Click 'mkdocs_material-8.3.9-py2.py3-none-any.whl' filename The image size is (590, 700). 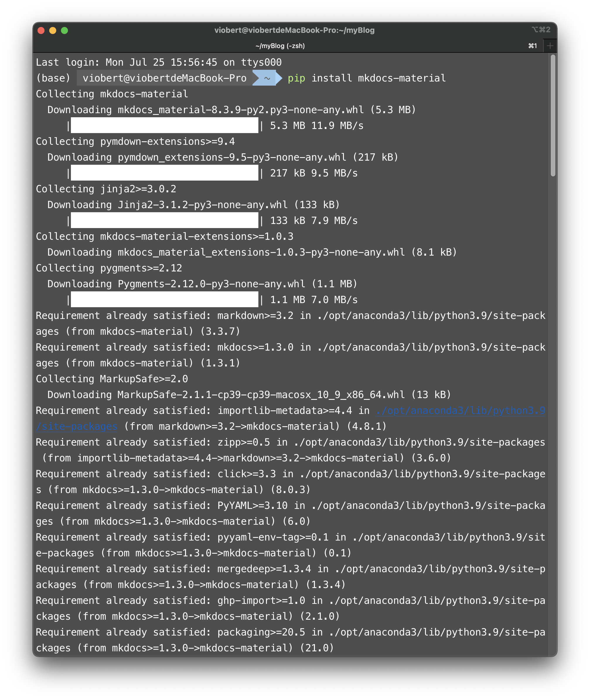pyautogui.click(x=241, y=110)
